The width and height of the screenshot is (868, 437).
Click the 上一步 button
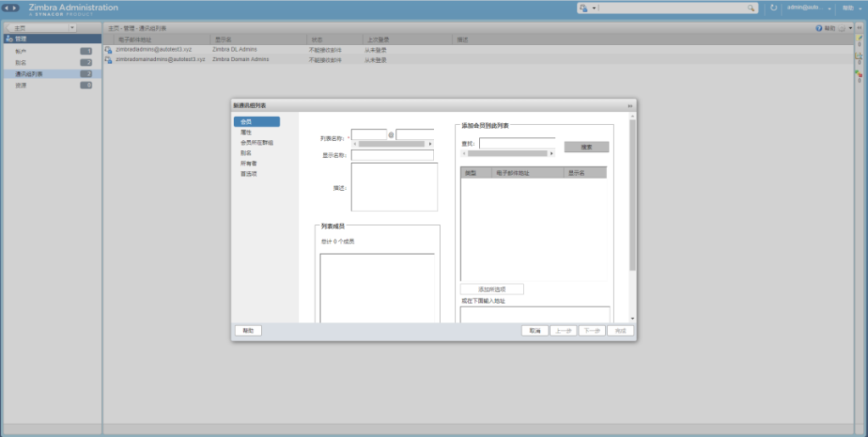564,331
